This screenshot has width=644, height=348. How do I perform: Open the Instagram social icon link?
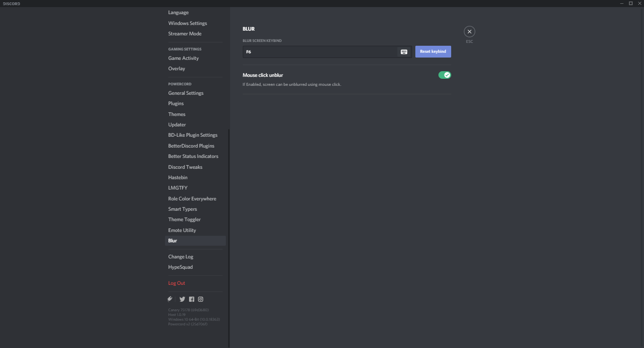point(200,299)
